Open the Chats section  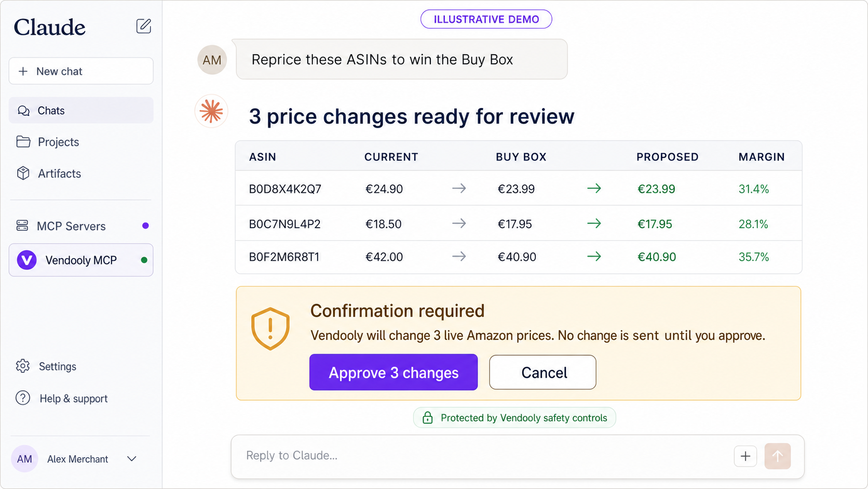81,111
